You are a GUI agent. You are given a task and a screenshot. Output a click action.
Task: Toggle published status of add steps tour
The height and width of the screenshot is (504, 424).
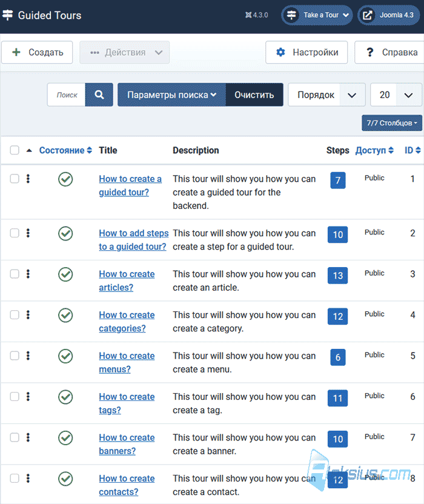pyautogui.click(x=65, y=233)
